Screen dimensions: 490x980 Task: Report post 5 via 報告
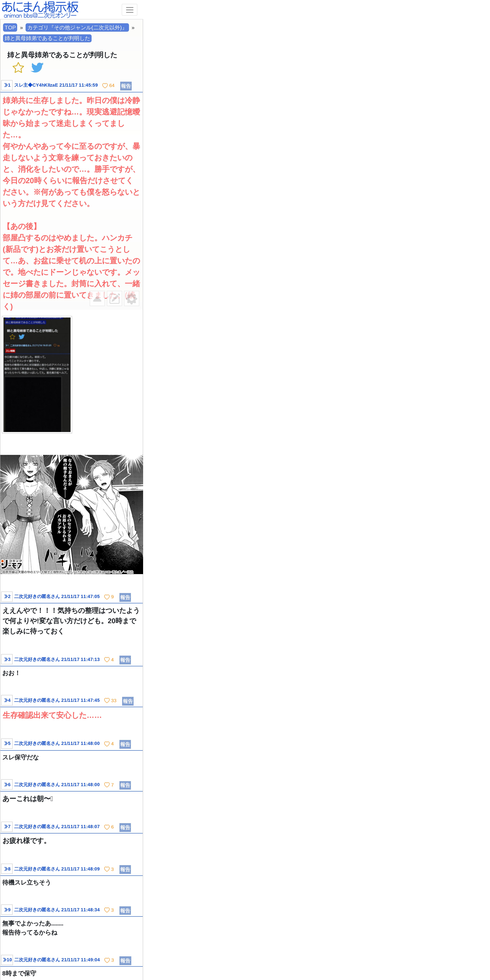pos(125,744)
